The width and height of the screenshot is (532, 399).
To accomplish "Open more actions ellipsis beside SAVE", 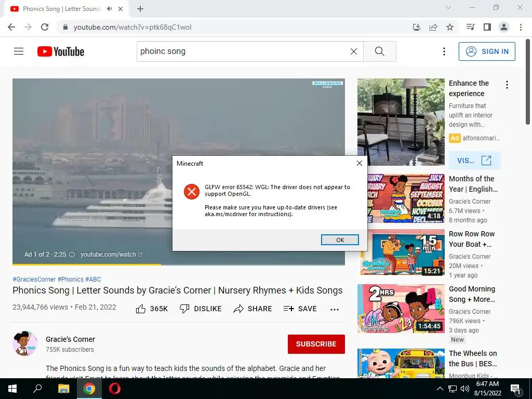I will pos(335,309).
